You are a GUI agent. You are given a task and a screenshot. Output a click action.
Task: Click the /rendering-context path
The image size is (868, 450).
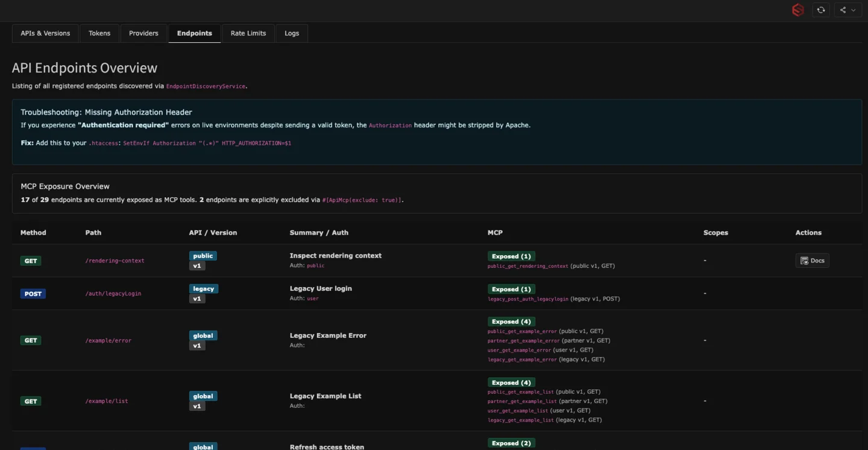coord(115,261)
